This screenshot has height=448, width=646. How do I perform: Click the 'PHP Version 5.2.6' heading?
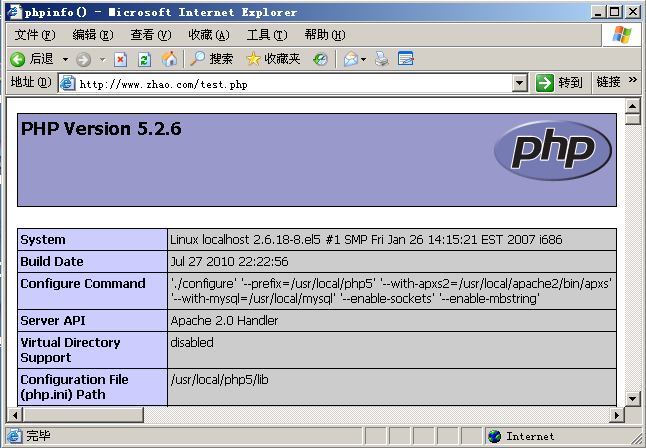(x=101, y=129)
